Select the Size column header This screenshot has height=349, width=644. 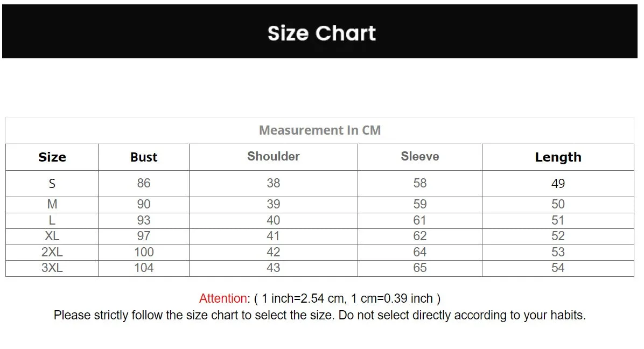click(52, 157)
